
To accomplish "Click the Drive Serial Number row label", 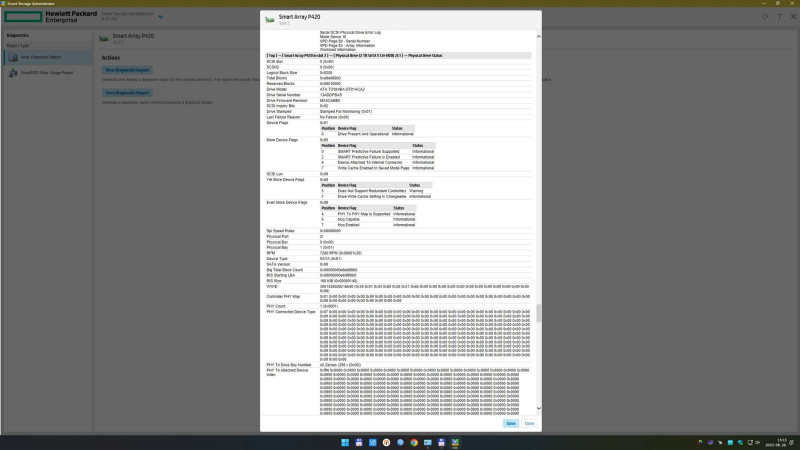I will point(283,95).
